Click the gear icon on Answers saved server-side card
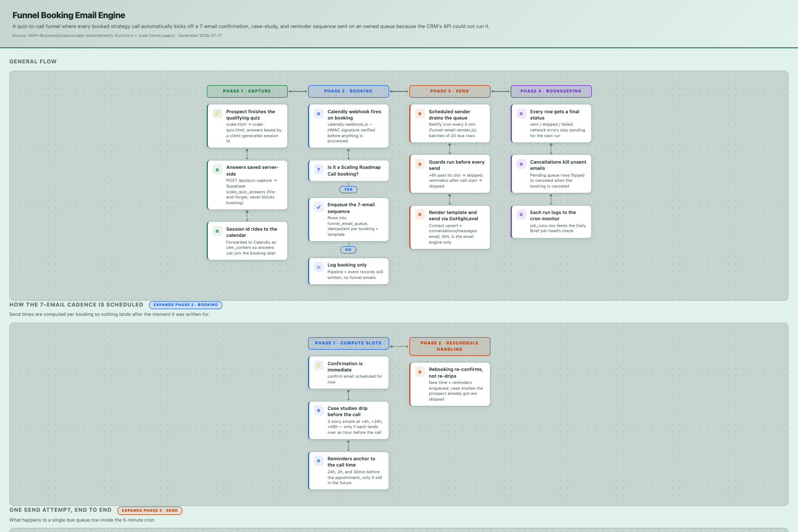This screenshot has height=532, width=798. pyautogui.click(x=217, y=169)
